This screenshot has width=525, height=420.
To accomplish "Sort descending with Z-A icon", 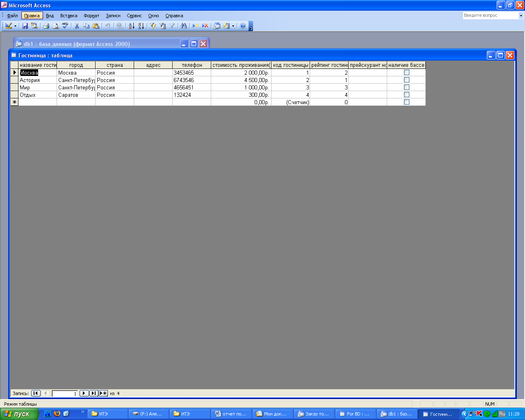I will click(141, 26).
